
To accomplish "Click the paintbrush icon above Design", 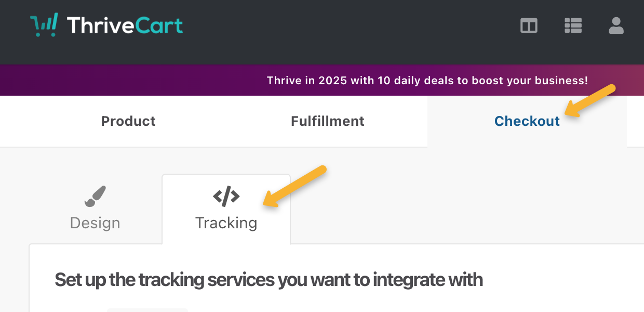I will click(x=95, y=196).
